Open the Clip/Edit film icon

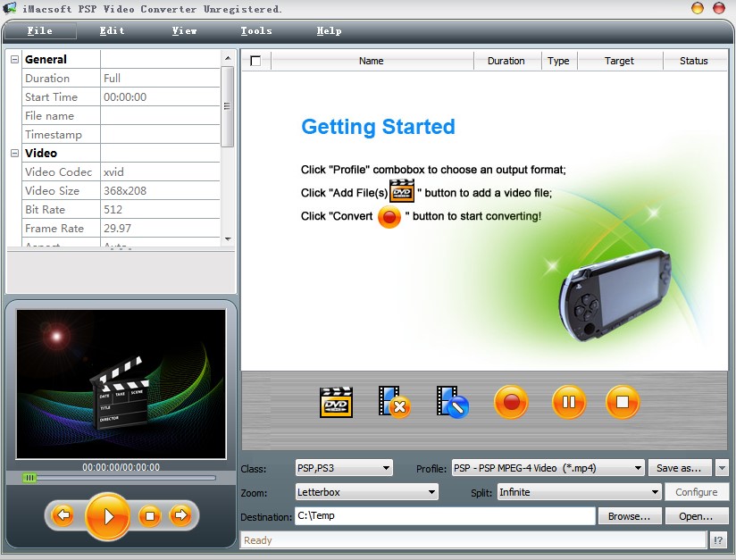tap(452, 403)
